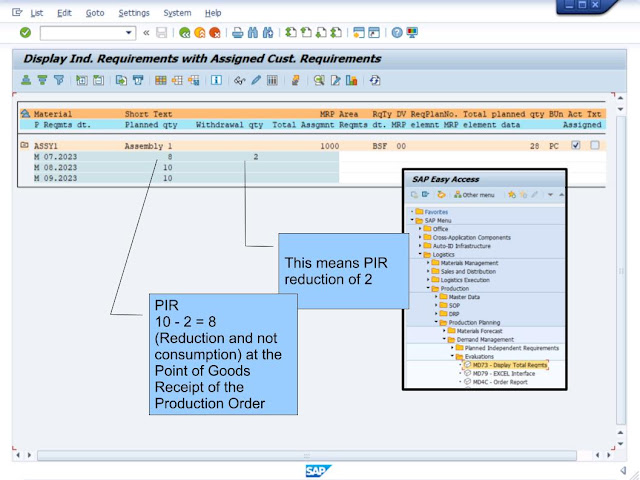Screen dimensions: 640x480
Task: Open the System menu
Action: tap(177, 13)
